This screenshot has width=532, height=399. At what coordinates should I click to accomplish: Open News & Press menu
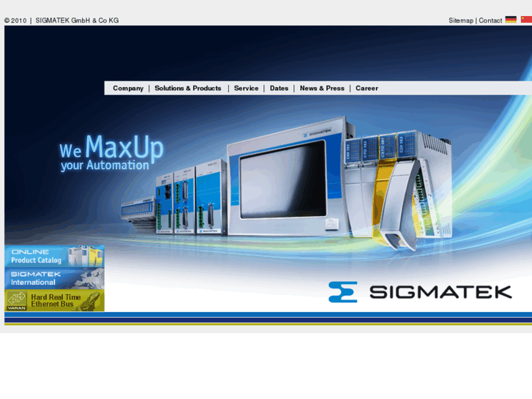point(322,89)
